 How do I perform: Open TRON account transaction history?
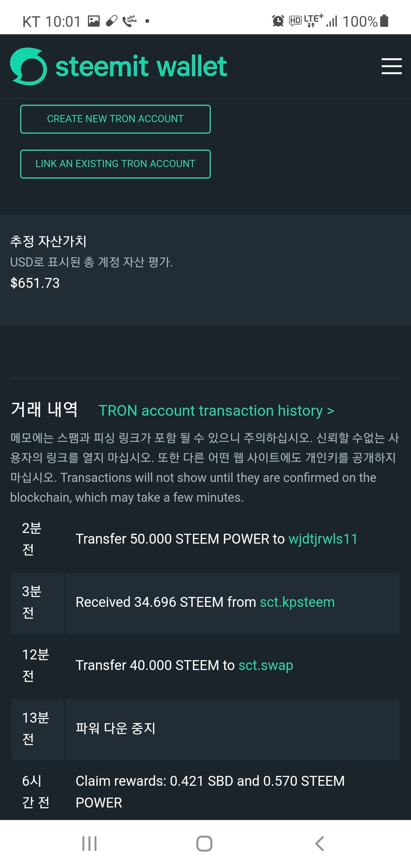(x=217, y=411)
